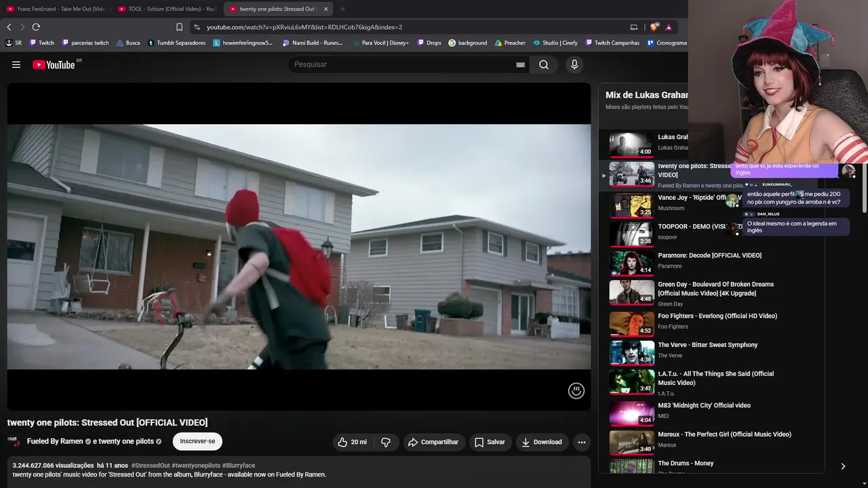Open the Para Você Disney+ bookmark
Image resolution: width=868 pixels, height=488 pixels.
click(x=380, y=43)
